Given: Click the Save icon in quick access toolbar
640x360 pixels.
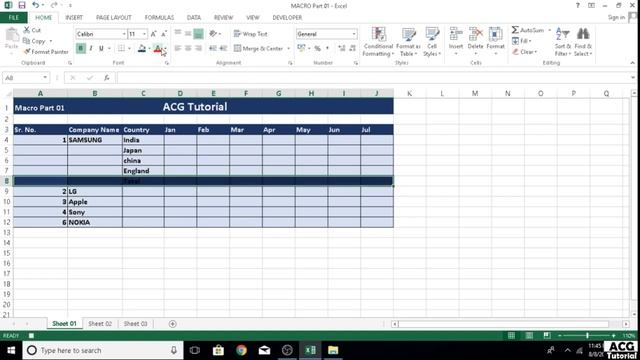Looking at the screenshot, I should click(x=22, y=5).
